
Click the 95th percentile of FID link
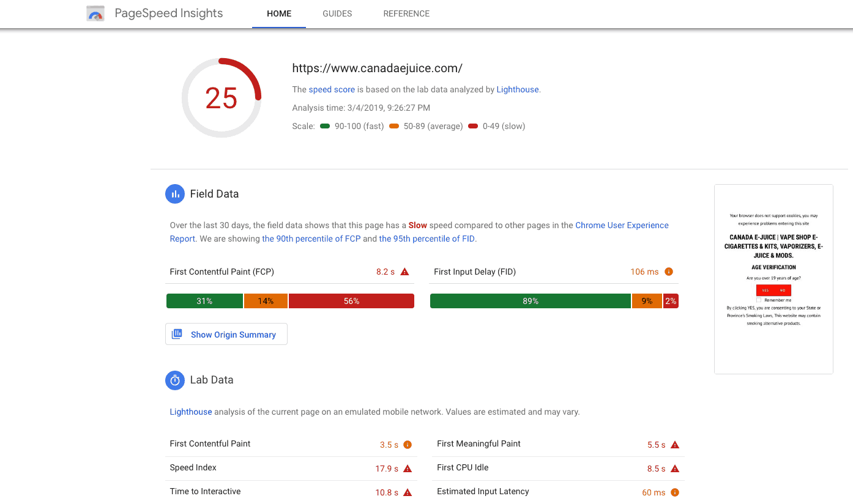click(426, 239)
